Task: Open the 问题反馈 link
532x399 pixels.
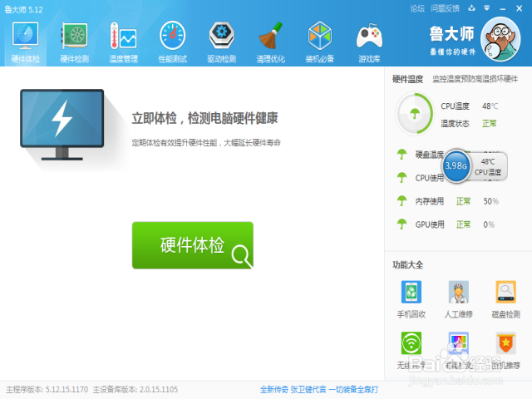Action: (445, 8)
